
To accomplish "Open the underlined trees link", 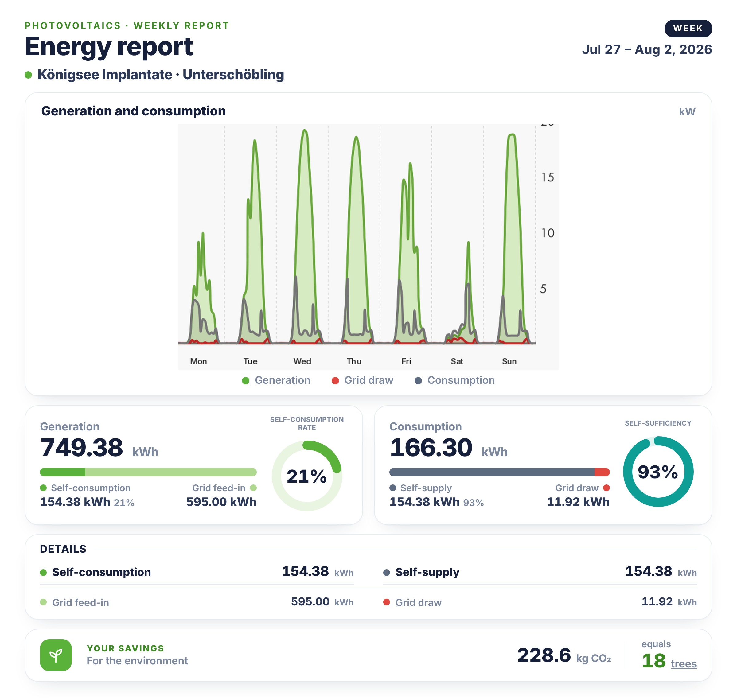I will [x=683, y=664].
